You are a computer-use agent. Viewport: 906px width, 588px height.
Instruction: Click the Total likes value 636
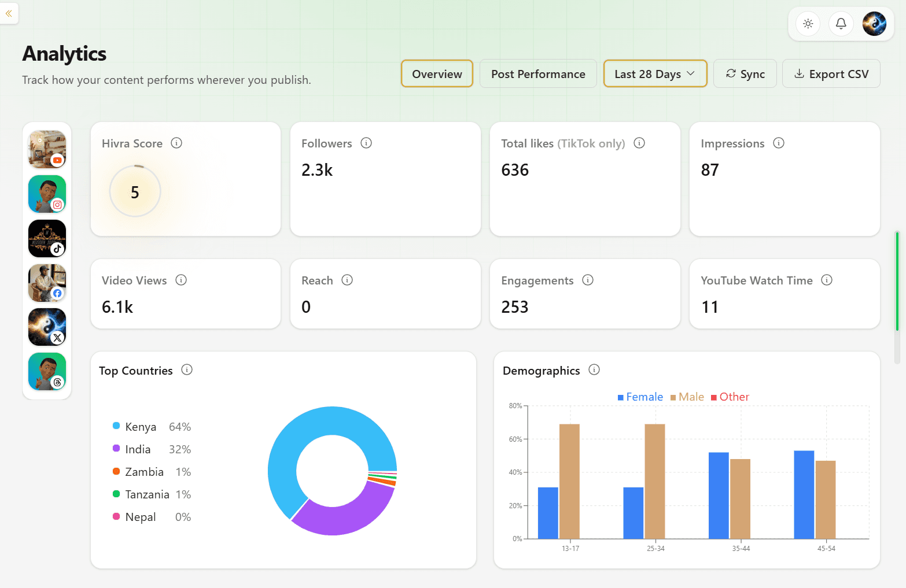tap(515, 170)
